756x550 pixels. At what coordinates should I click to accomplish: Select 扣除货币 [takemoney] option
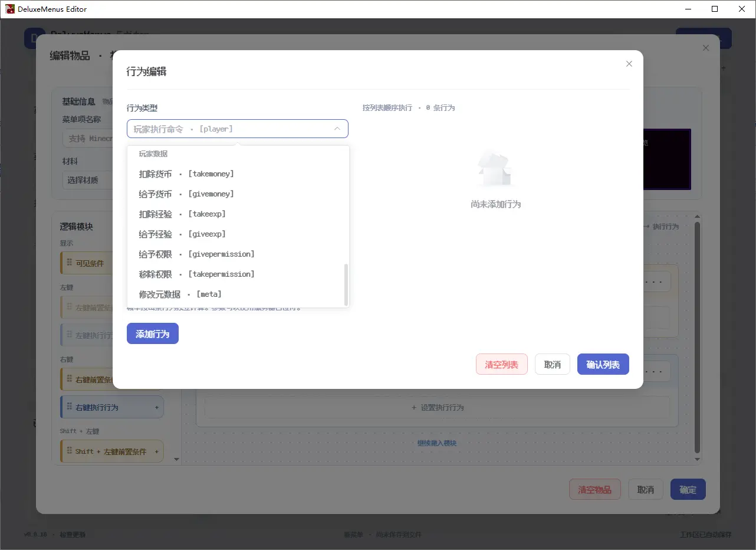(x=238, y=174)
